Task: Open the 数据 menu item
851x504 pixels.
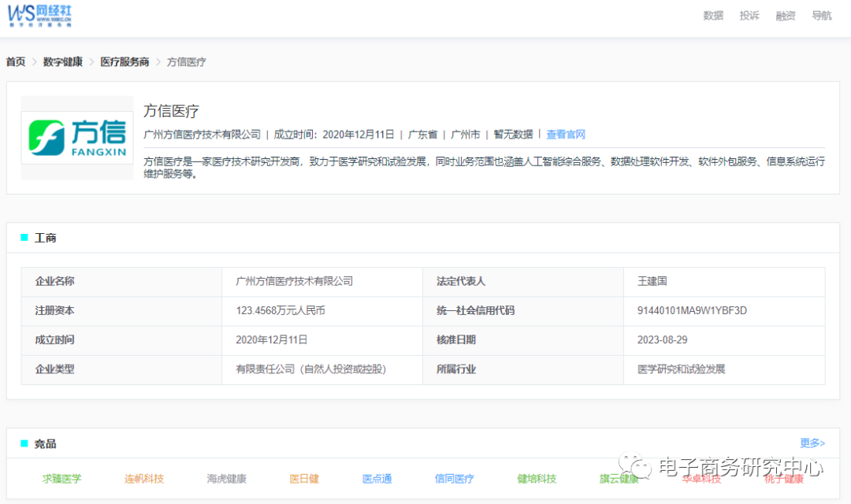Action: (x=712, y=15)
